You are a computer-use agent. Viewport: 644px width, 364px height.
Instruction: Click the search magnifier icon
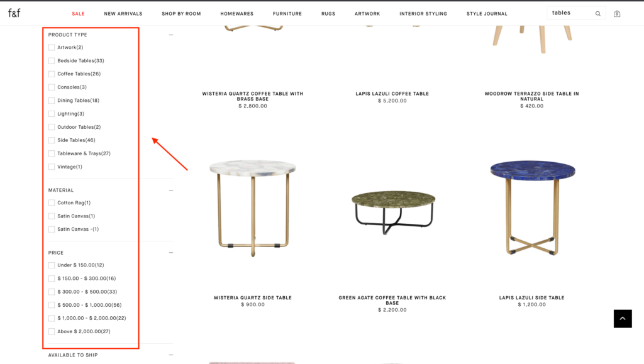coord(598,14)
